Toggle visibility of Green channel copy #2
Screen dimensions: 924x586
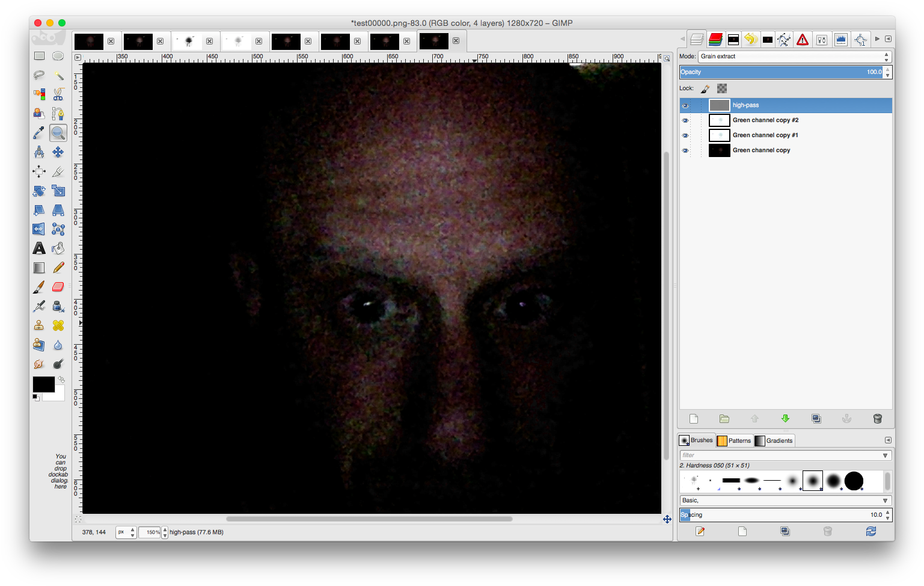pyautogui.click(x=685, y=120)
